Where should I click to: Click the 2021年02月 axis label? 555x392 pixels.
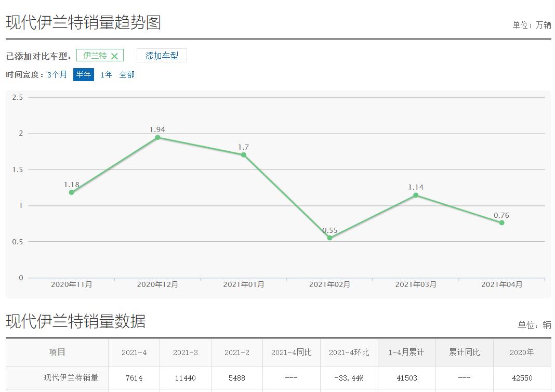(x=329, y=284)
